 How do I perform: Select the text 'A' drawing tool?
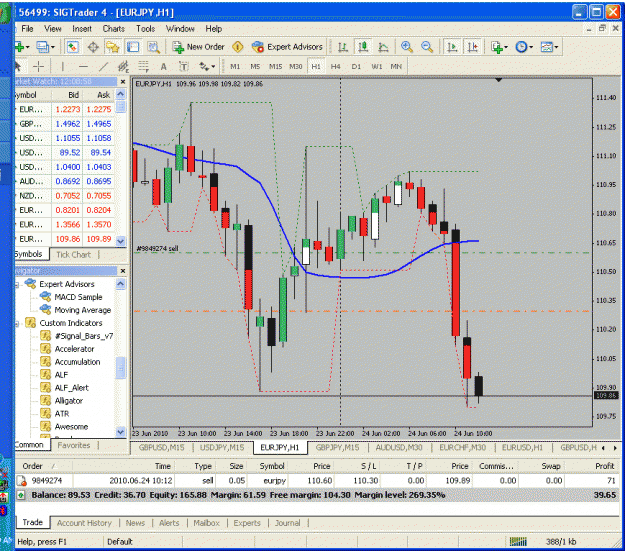click(163, 66)
